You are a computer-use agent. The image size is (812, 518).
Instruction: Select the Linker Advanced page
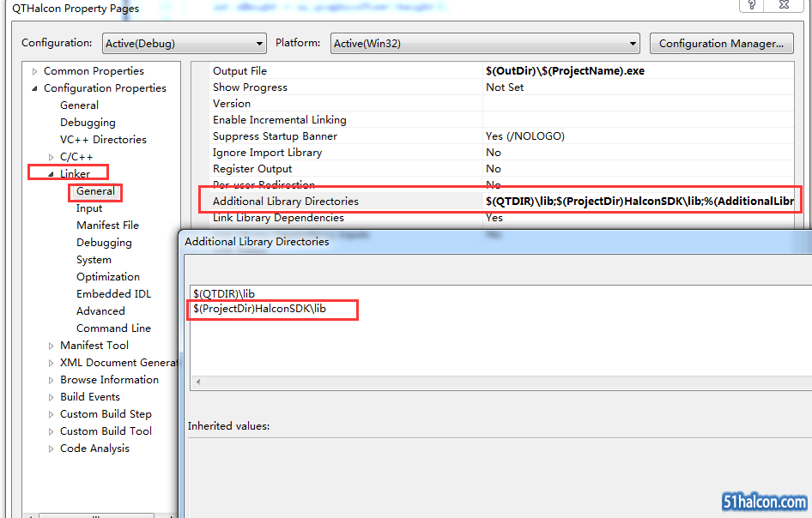pos(100,311)
